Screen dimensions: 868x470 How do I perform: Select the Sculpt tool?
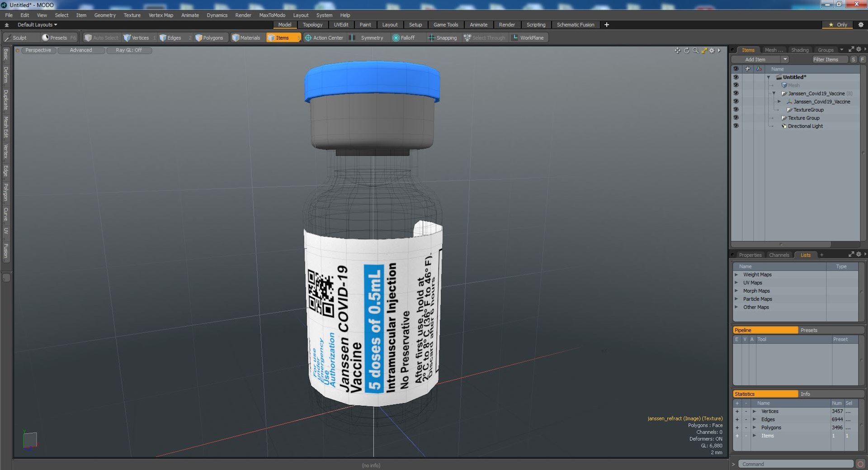(x=15, y=38)
